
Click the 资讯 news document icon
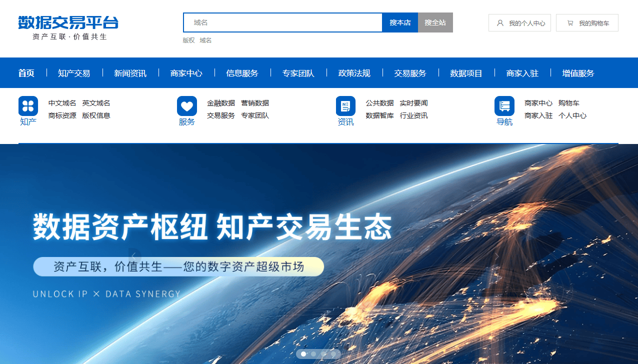coord(345,106)
